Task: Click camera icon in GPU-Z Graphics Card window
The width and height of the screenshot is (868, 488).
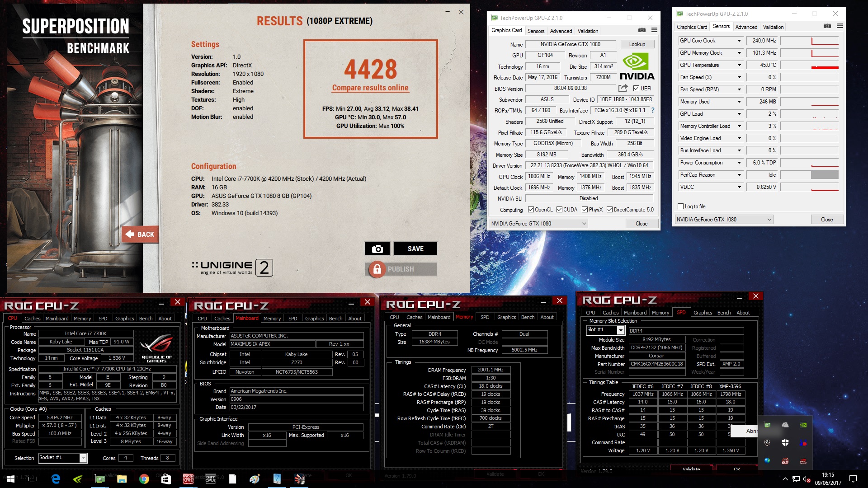Action: [642, 30]
